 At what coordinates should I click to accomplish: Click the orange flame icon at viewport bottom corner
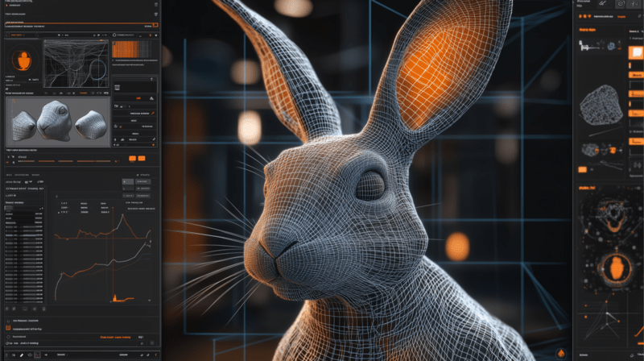[x=561, y=353]
